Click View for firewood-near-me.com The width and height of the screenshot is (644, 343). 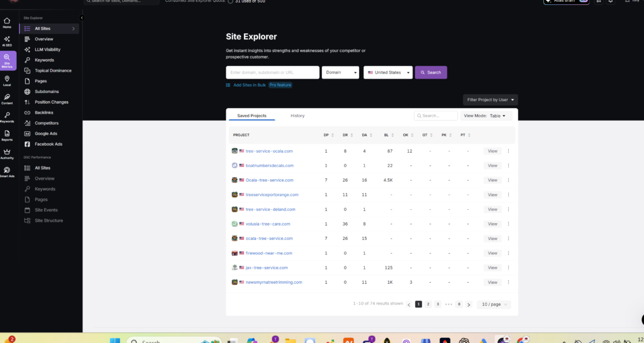coord(492,253)
